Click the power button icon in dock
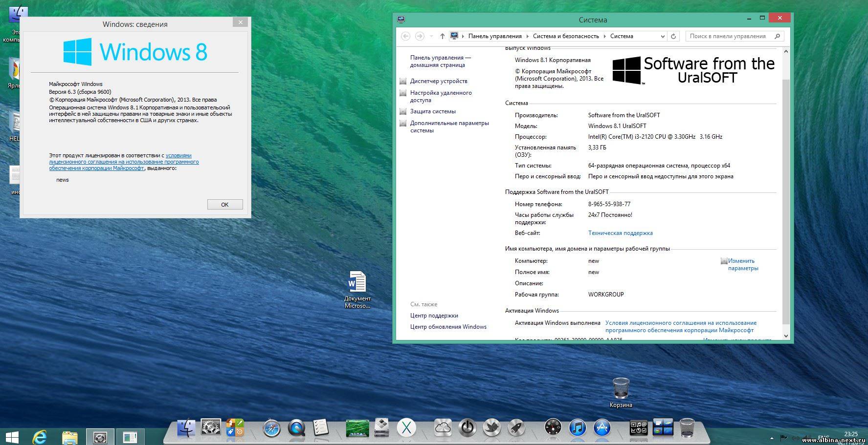The image size is (868, 445). 467,428
